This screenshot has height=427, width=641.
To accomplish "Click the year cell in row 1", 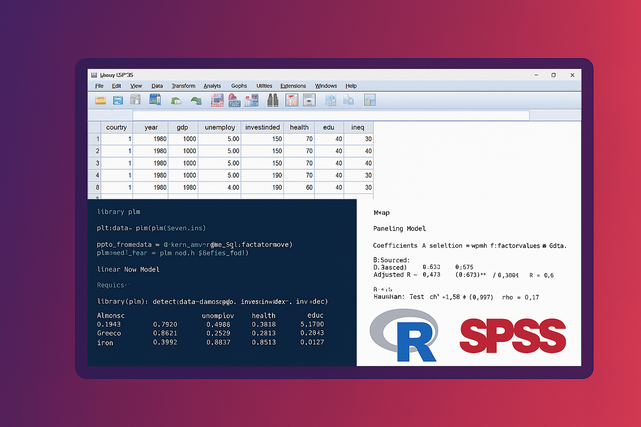I will pos(149,139).
